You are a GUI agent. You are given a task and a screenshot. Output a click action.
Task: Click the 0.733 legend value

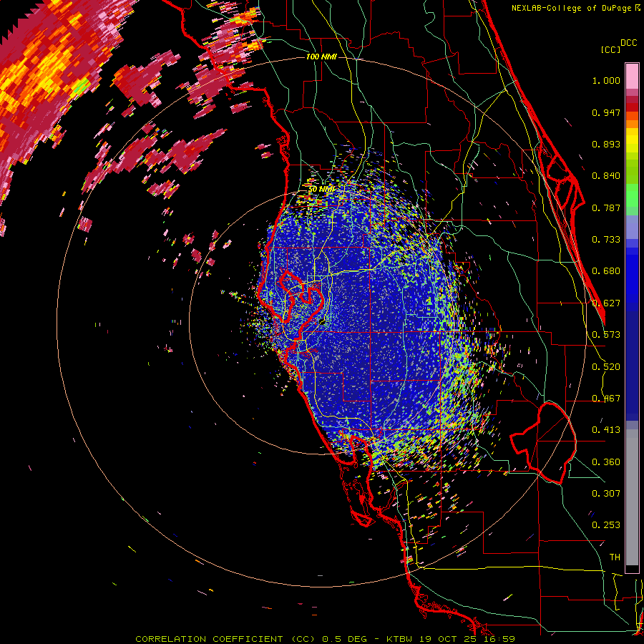pyautogui.click(x=606, y=240)
